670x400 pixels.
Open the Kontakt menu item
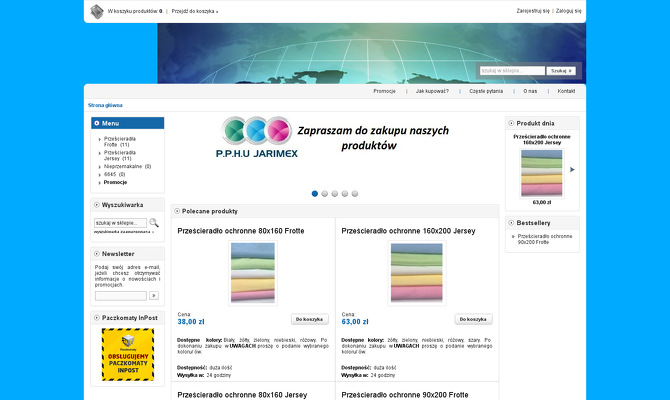(566, 91)
